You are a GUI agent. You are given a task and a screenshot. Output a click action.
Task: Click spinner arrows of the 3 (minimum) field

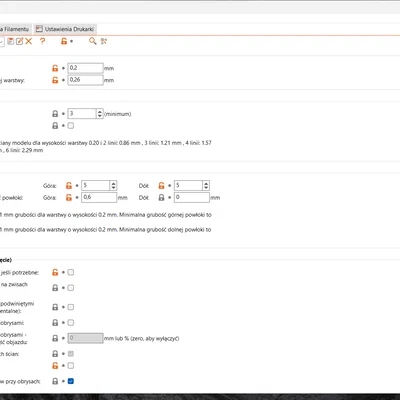click(x=100, y=114)
